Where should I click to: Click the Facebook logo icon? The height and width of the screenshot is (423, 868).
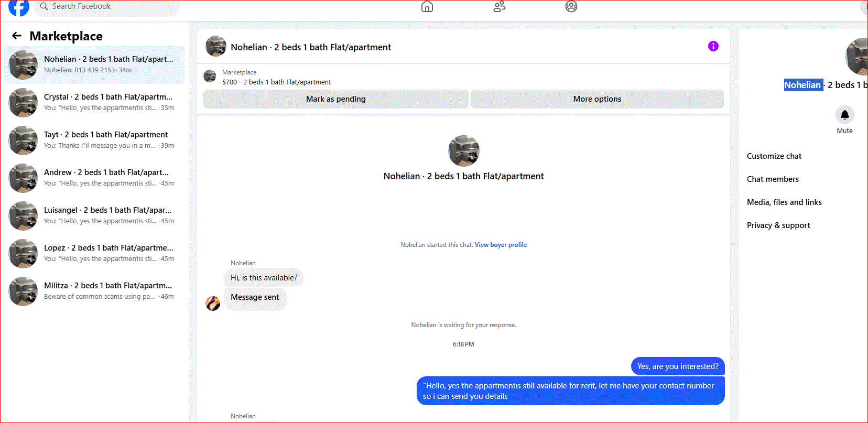pyautogui.click(x=19, y=7)
